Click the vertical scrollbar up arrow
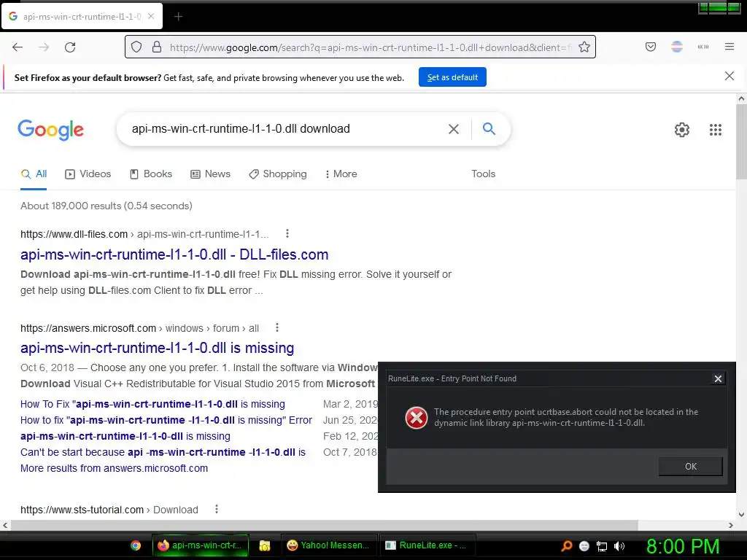This screenshot has width=747, height=560. tap(741, 99)
